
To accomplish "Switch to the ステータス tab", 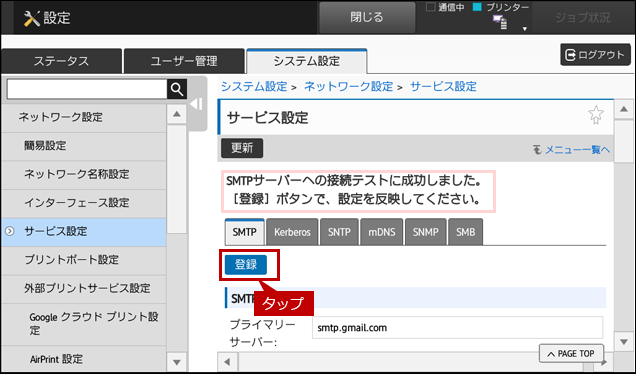I will tap(61, 61).
